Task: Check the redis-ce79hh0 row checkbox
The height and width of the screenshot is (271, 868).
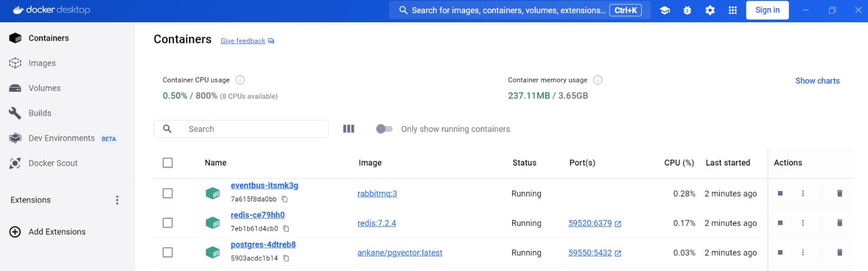Action: pyautogui.click(x=168, y=223)
